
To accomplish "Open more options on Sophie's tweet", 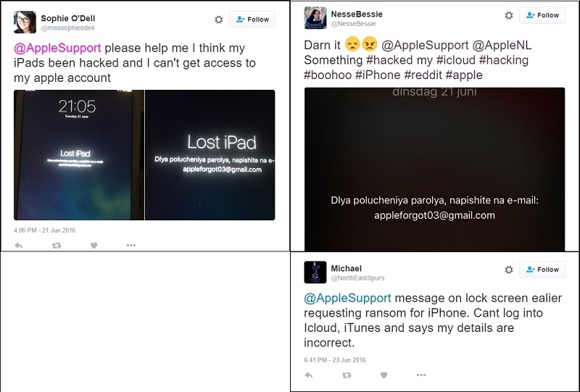I will [x=131, y=245].
